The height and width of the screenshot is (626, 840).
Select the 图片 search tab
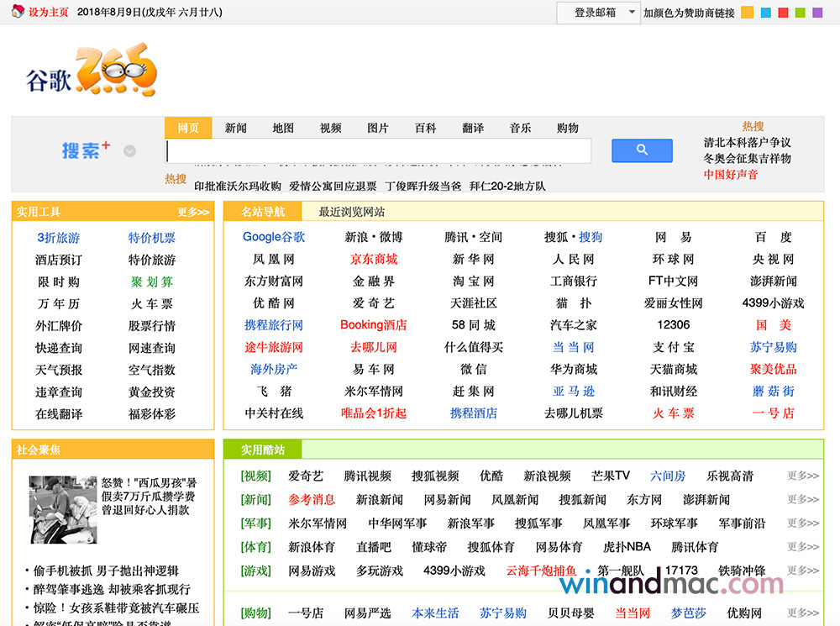[378, 128]
